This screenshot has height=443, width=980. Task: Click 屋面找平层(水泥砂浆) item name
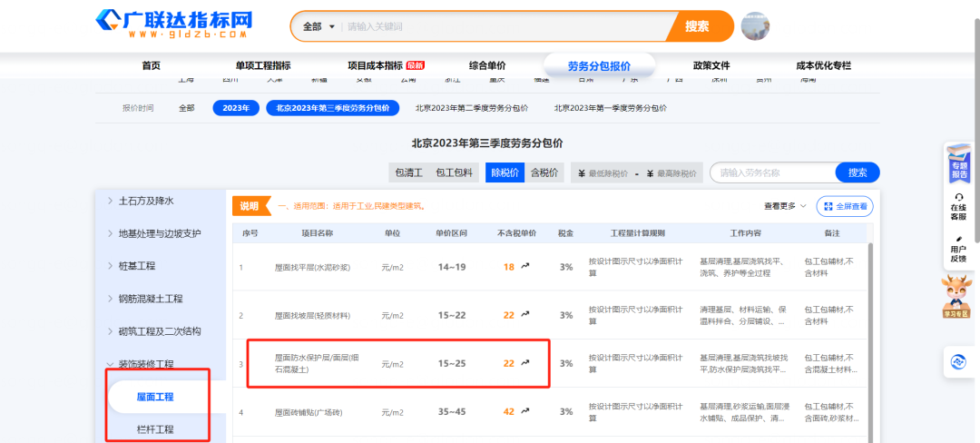click(312, 267)
